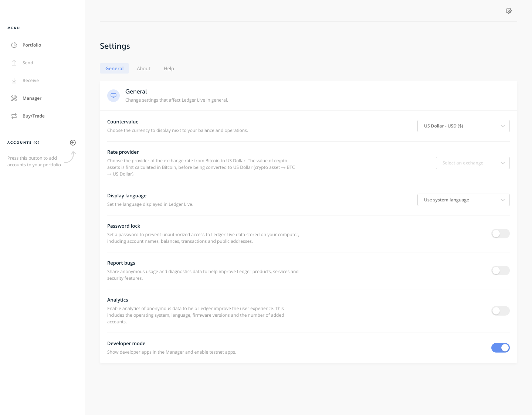Click the Receive download arrow icon
Image resolution: width=532 pixels, height=415 pixels.
[14, 81]
